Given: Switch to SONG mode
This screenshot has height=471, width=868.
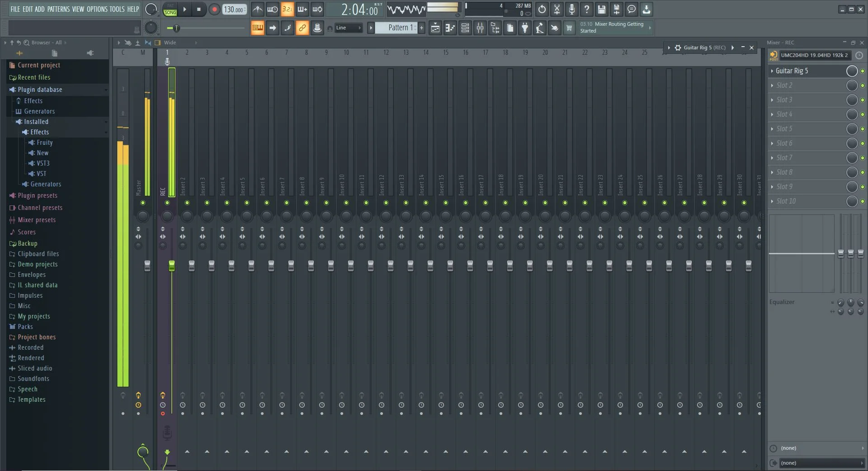Looking at the screenshot, I should pyautogui.click(x=170, y=12).
